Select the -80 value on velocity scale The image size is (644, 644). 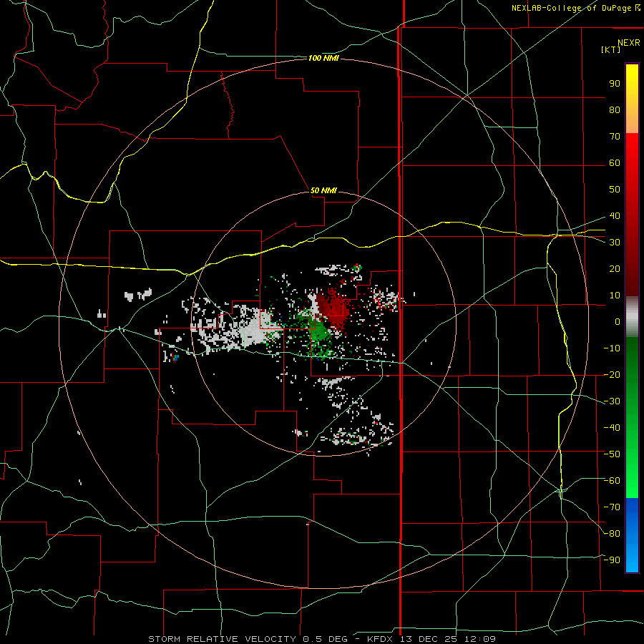click(x=612, y=534)
